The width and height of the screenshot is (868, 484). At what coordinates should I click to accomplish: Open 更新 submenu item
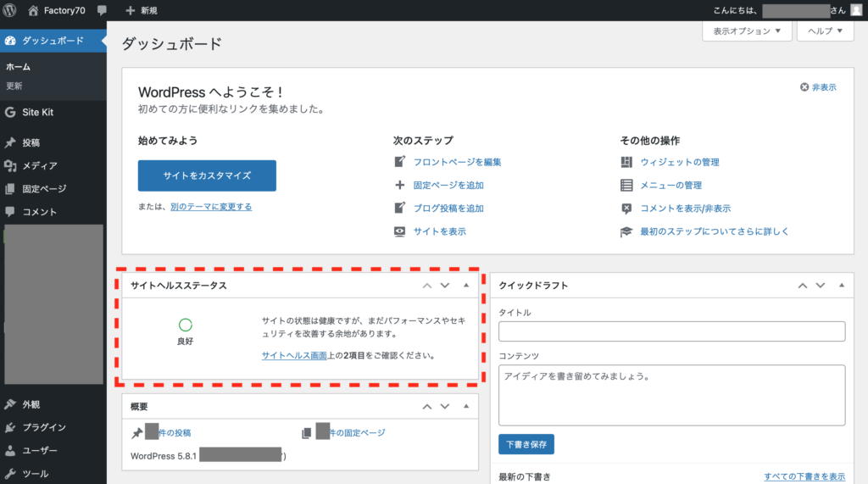click(x=14, y=86)
